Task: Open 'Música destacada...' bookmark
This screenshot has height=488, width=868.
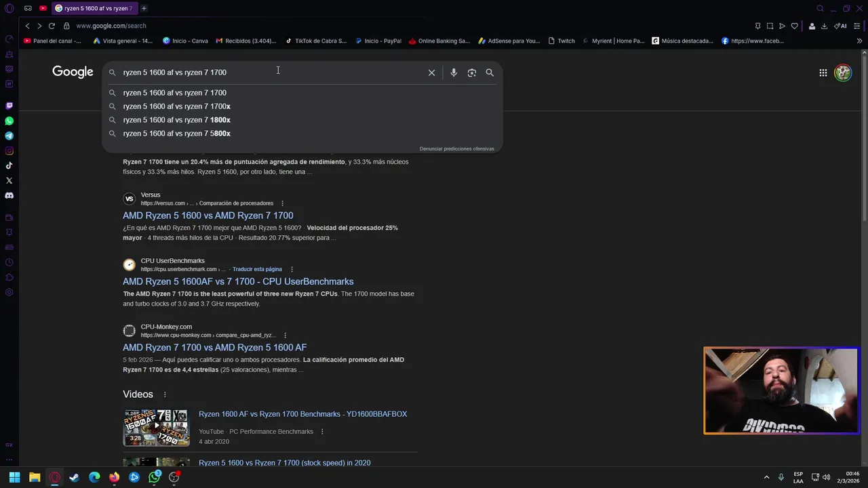Action: point(682,41)
